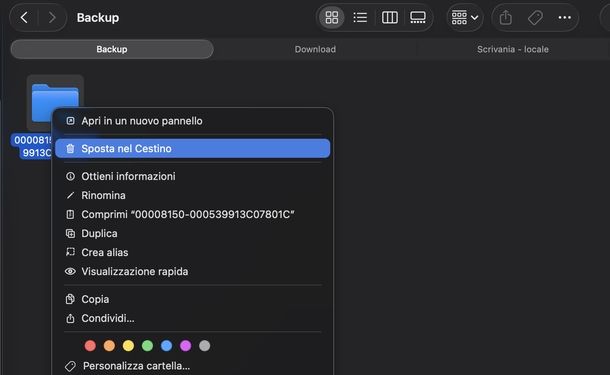Viewport: 610px width, 375px height.
Task: Apply the yellow color tag
Action: pos(128,346)
